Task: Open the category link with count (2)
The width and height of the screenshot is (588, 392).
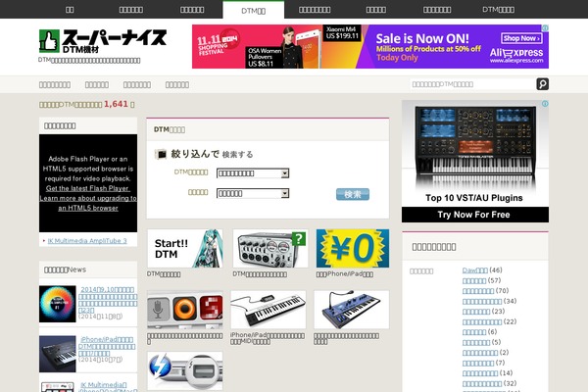Action: [480, 353]
